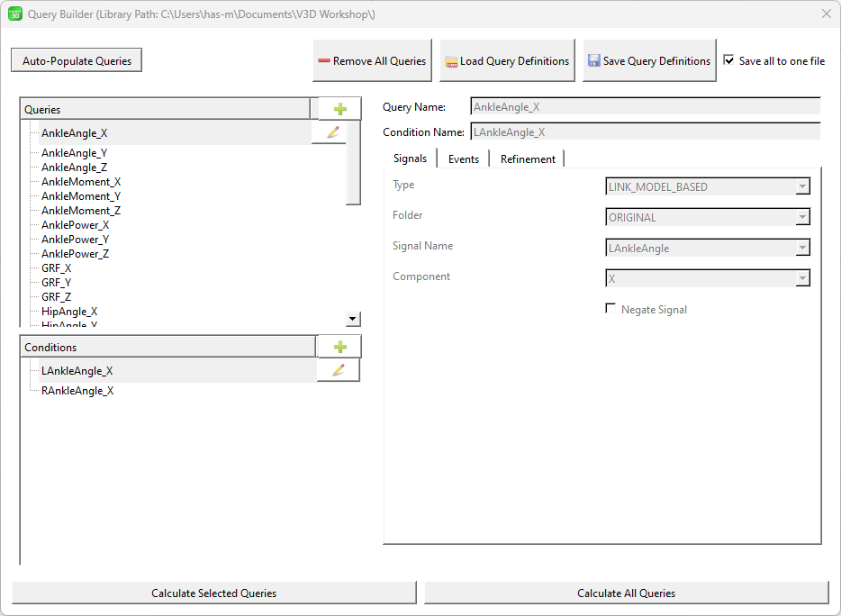Click the queries list scroll down arrow

353,319
